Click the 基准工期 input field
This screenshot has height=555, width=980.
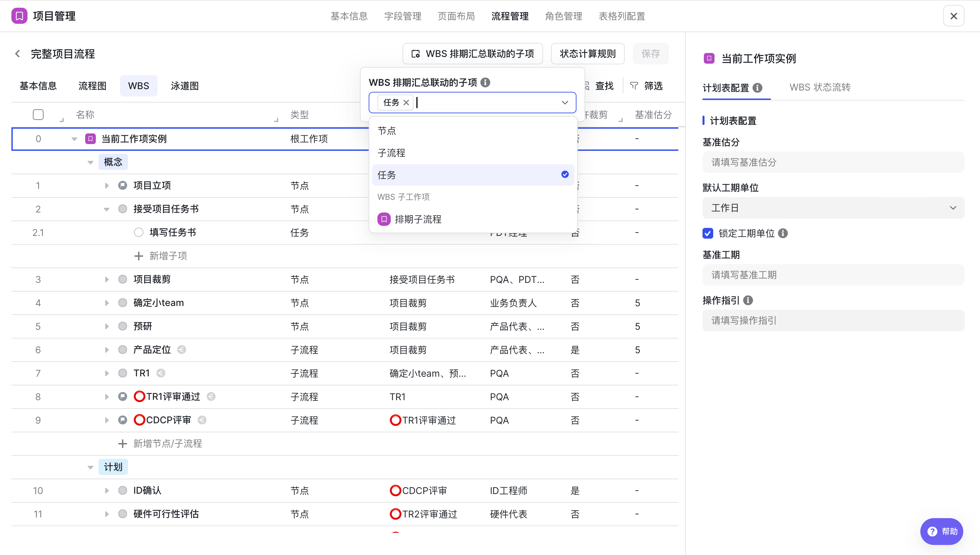click(x=833, y=275)
